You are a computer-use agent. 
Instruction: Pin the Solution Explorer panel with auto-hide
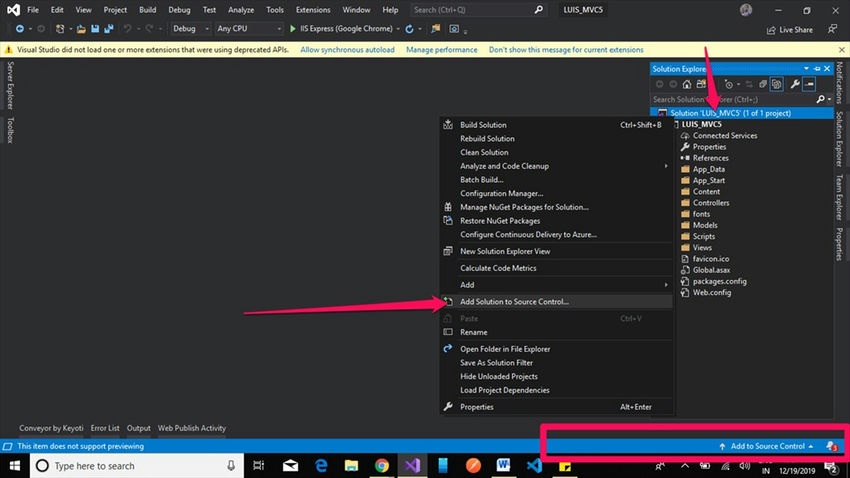pos(817,69)
